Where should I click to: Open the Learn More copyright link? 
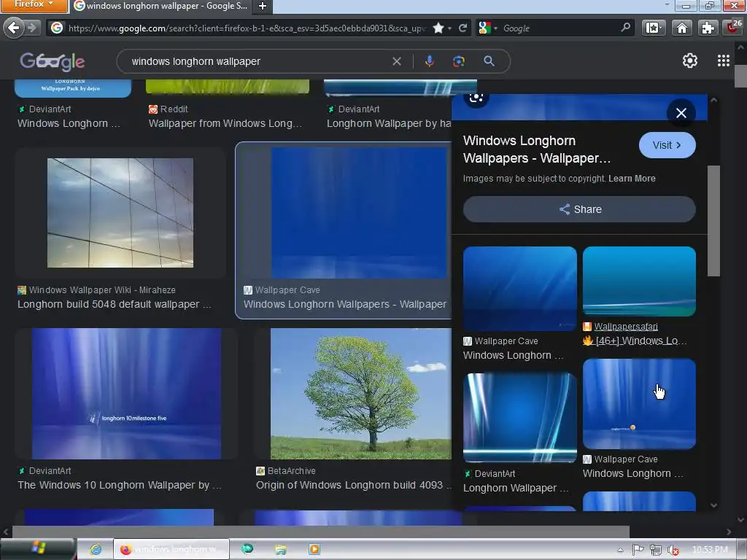632,179
